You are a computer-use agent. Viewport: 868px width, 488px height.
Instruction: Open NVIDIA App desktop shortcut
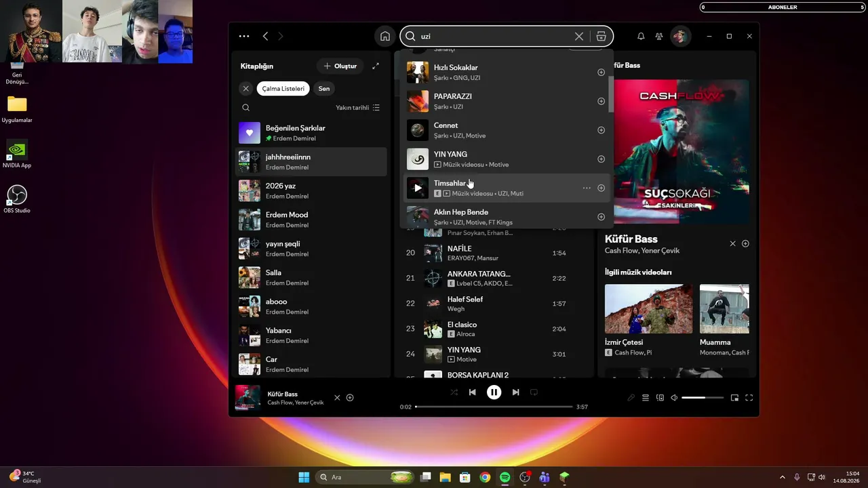pos(17,154)
